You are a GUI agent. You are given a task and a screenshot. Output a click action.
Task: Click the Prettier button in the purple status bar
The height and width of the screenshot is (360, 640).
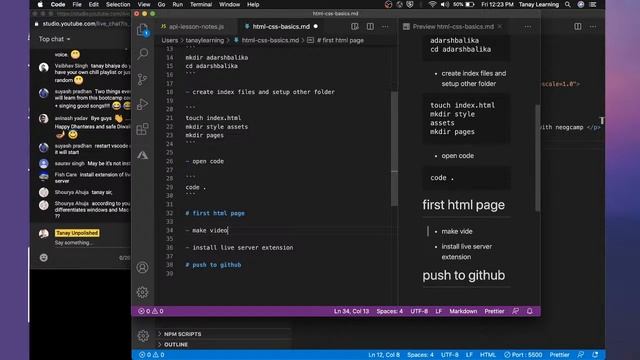click(494, 311)
